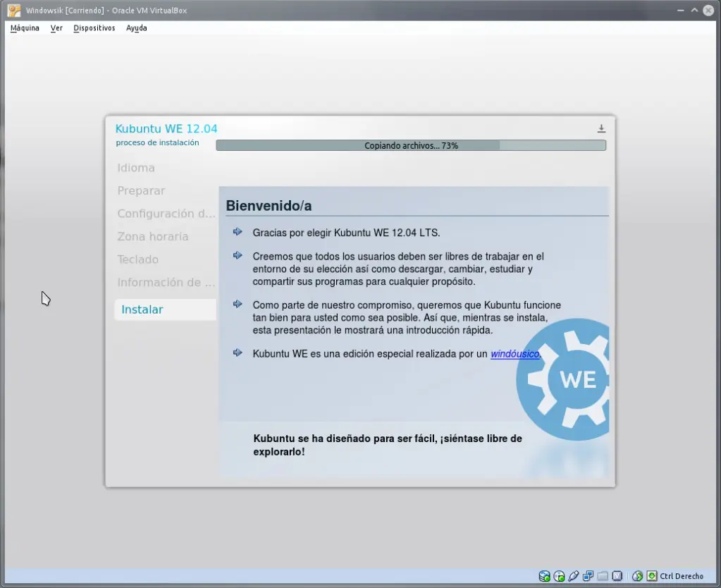The image size is (721, 588).
Task: Click the Ctrl Derecho host key label
Action: click(x=682, y=576)
